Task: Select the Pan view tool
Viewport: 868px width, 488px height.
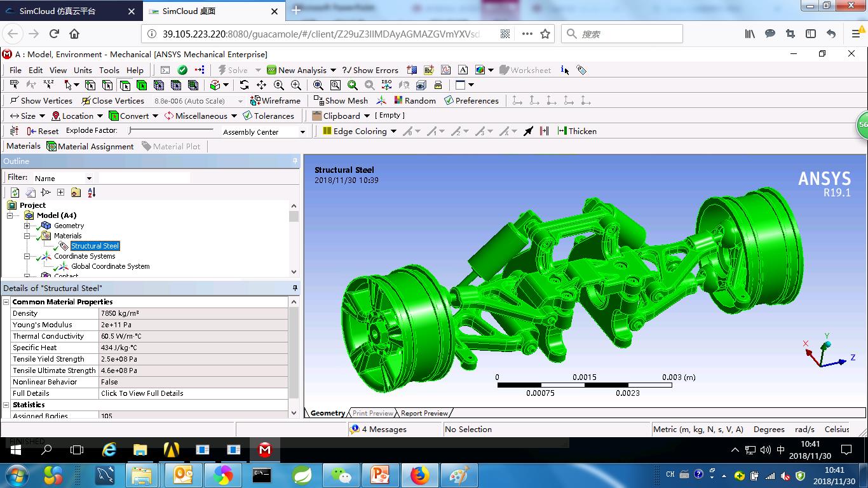Action: click(261, 85)
